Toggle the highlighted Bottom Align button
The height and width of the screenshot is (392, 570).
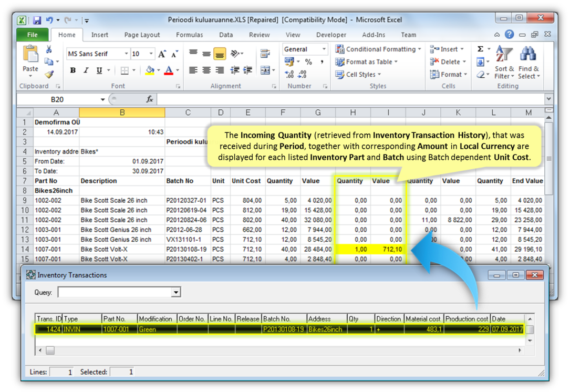220,54
